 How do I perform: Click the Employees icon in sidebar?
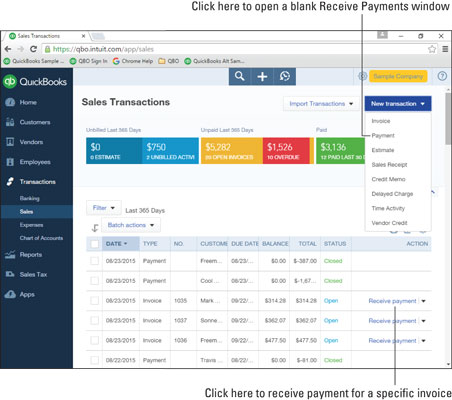10,162
